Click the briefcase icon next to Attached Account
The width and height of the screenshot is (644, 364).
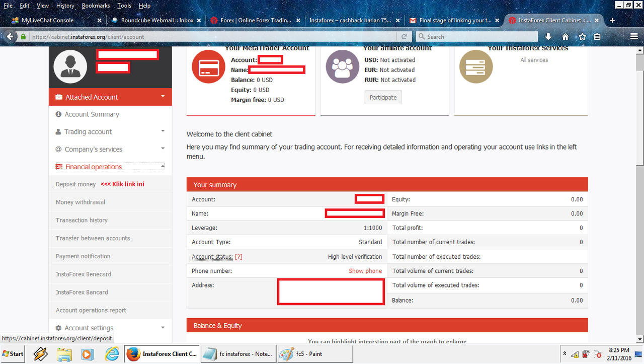click(59, 97)
